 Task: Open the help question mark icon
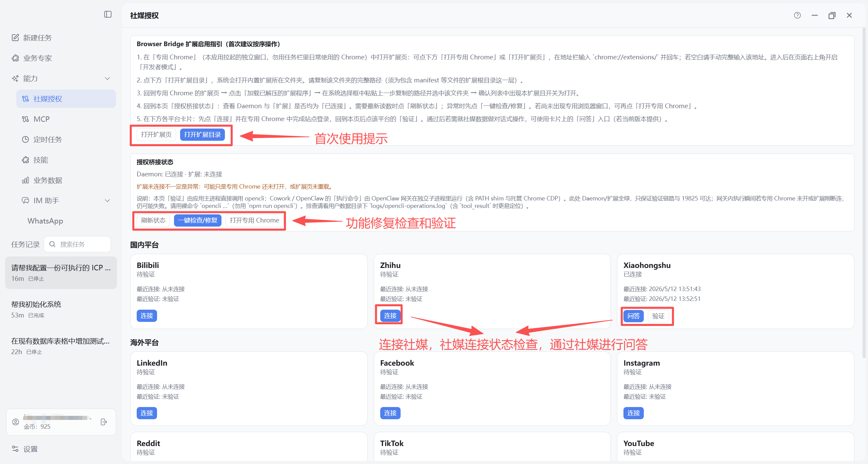(x=797, y=15)
